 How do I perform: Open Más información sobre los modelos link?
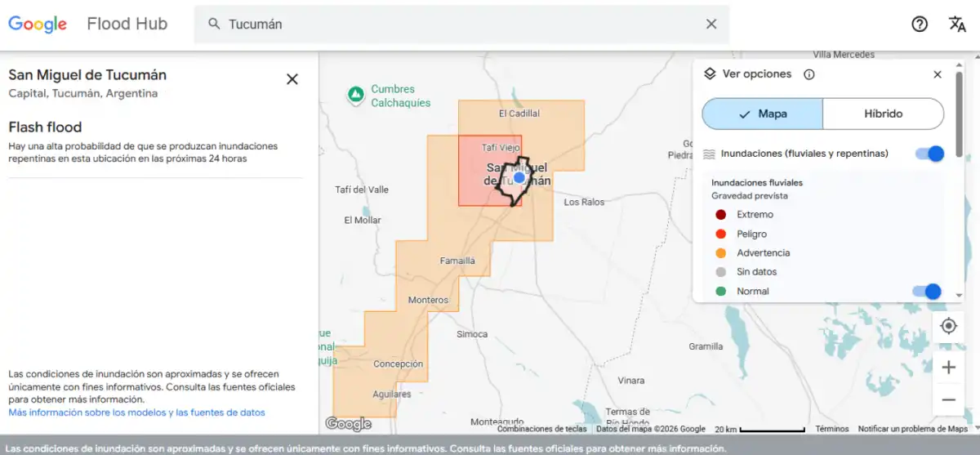coord(136,413)
